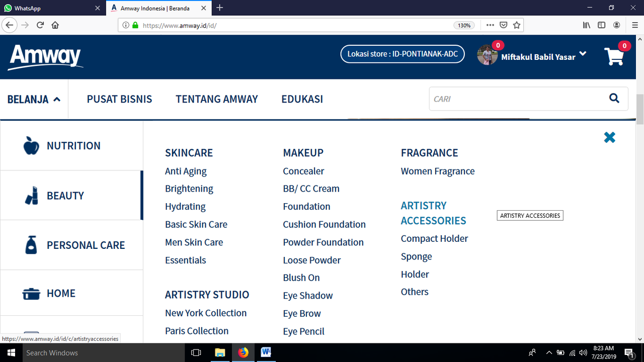Save page to Pocket icon

(503, 25)
